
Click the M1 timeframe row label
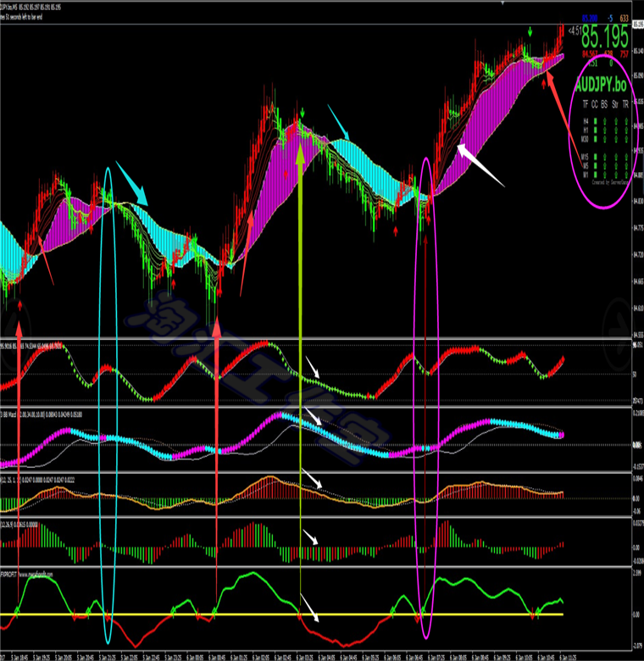click(586, 175)
